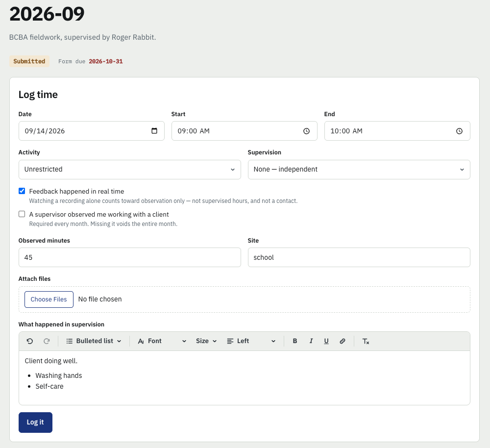This screenshot has height=448, width=490.
Task: Click into the Observed minutes field
Action: (x=130, y=258)
